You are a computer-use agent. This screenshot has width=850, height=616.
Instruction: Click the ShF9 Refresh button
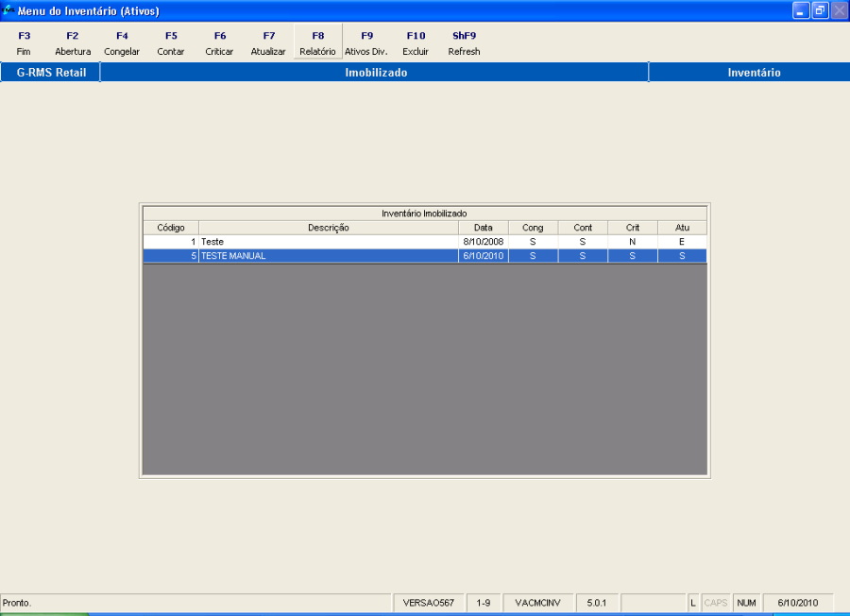tap(465, 43)
